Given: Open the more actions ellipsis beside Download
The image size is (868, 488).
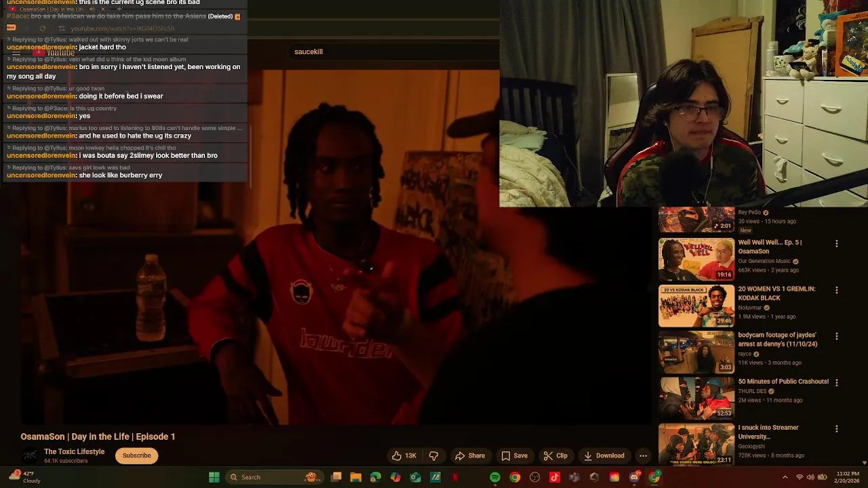Looking at the screenshot, I should click(x=643, y=455).
